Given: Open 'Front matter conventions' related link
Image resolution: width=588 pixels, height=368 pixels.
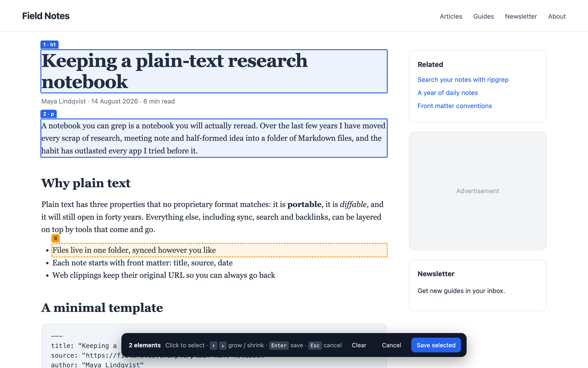Looking at the screenshot, I should 455,106.
